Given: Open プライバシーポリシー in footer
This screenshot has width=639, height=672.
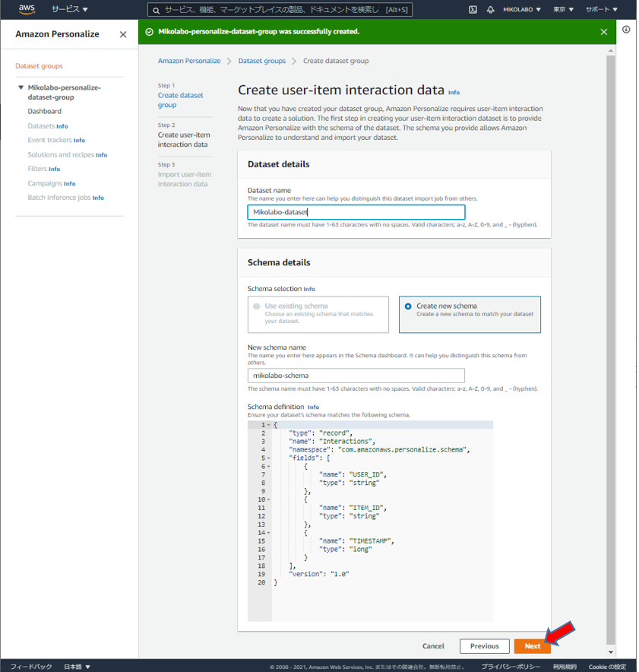Looking at the screenshot, I should click(512, 667).
